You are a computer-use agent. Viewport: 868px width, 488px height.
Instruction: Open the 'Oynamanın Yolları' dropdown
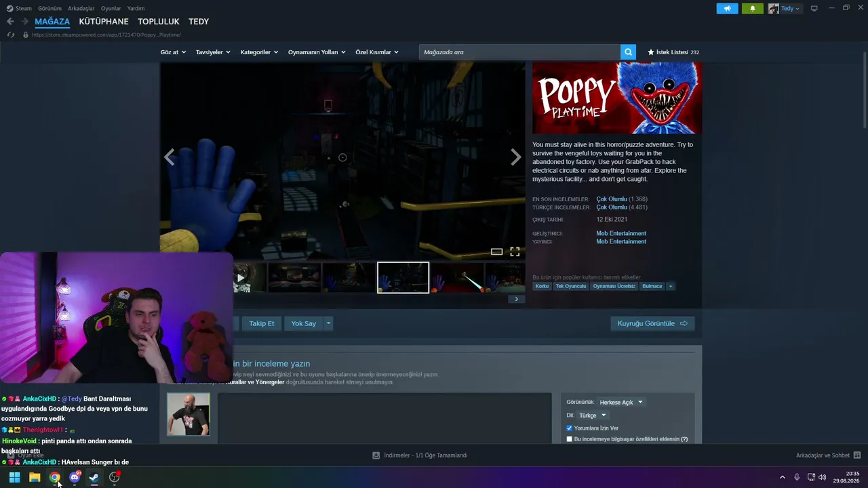pyautogui.click(x=317, y=52)
